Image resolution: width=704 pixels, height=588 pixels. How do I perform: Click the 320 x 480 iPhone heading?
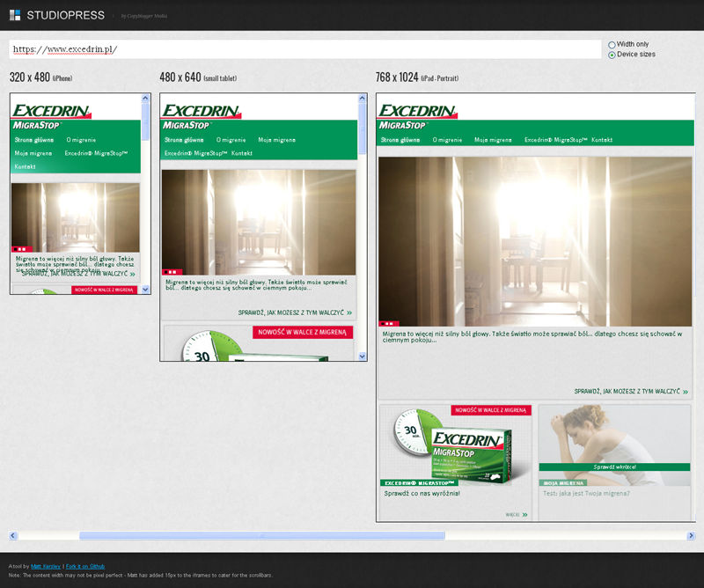pyautogui.click(x=40, y=77)
